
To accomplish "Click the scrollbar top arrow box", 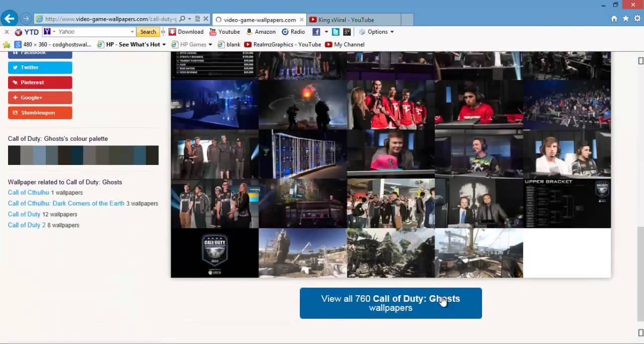I will pyautogui.click(x=640, y=61).
